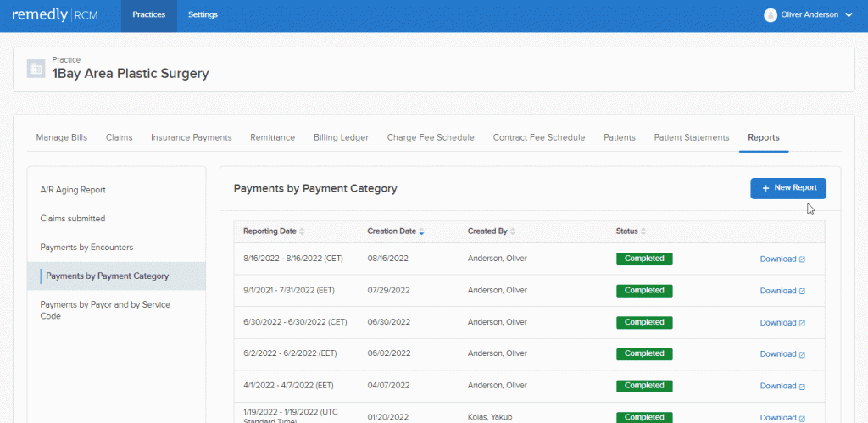Sort by Creation Date column arrows
Image resolution: width=868 pixels, height=423 pixels.
(x=421, y=231)
